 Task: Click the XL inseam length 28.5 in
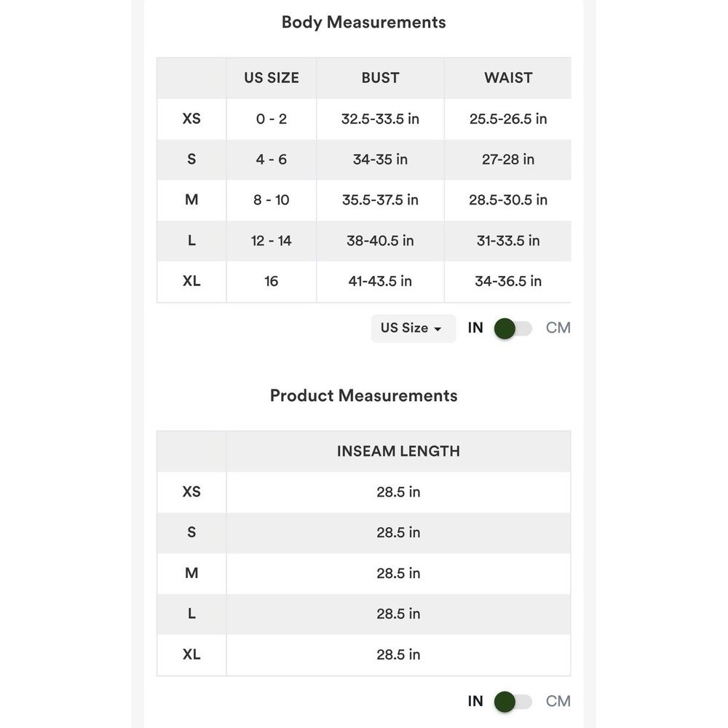click(398, 654)
